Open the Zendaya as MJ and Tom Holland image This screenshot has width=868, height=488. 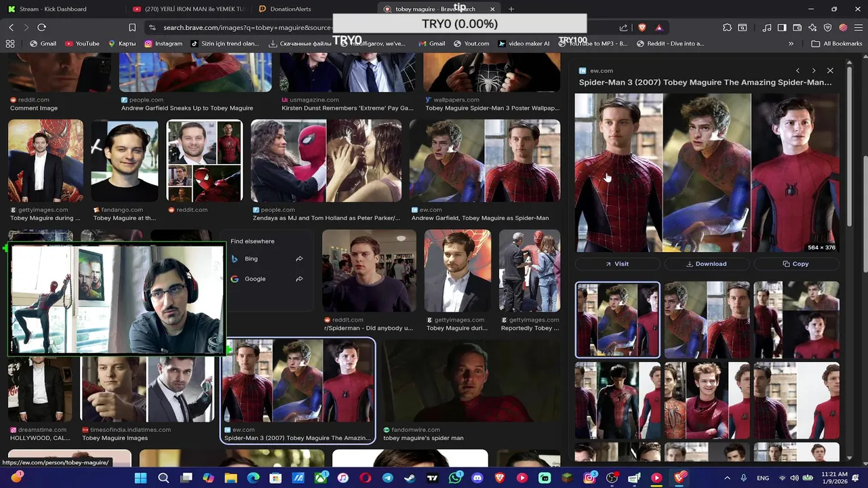click(326, 161)
